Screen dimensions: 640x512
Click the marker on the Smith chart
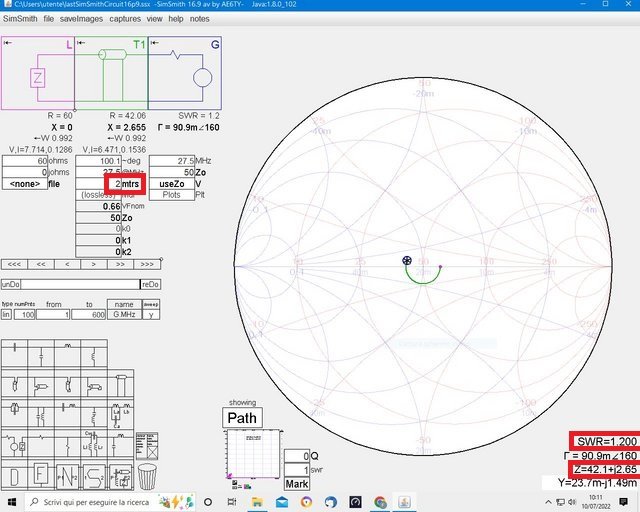pos(407,260)
